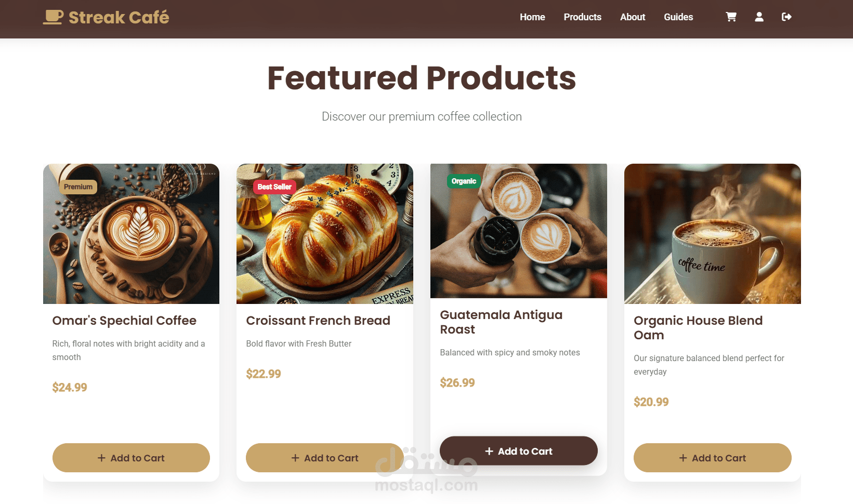The height and width of the screenshot is (504, 853).
Task: Click the Streak Café brand name
Action: (x=119, y=18)
